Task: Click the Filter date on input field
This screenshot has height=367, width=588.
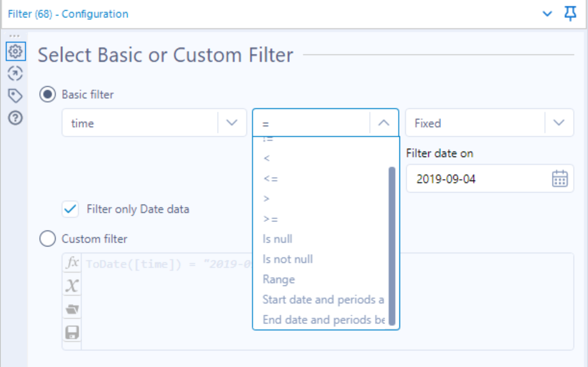Action: coord(478,179)
